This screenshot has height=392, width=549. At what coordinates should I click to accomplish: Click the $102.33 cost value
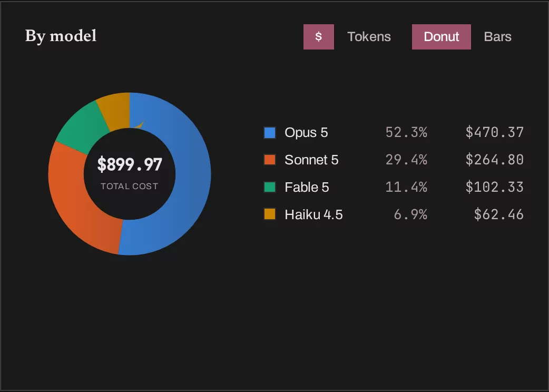click(x=494, y=187)
